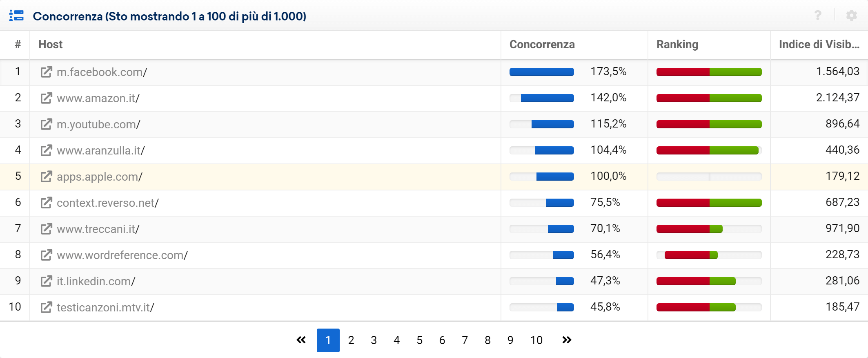Image resolution: width=868 pixels, height=358 pixels.
Task: Click the Concorrenza table title text
Action: [x=169, y=16]
